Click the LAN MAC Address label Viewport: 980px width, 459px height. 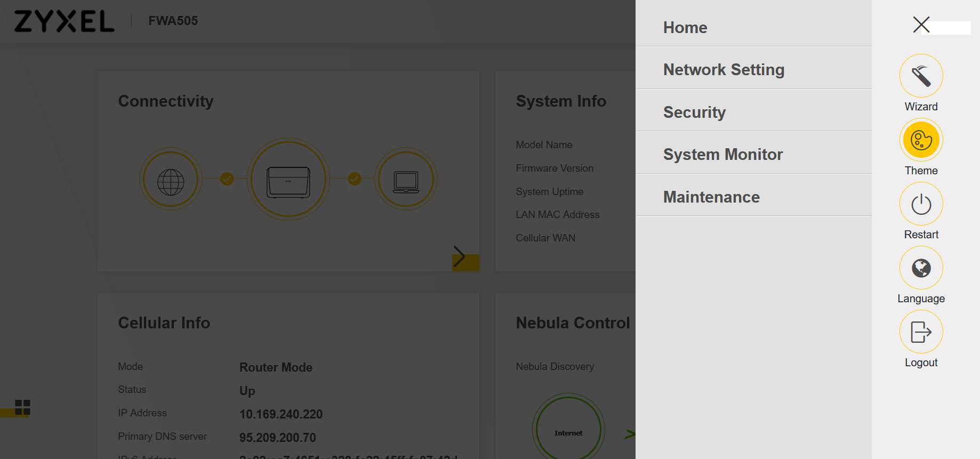tap(558, 214)
